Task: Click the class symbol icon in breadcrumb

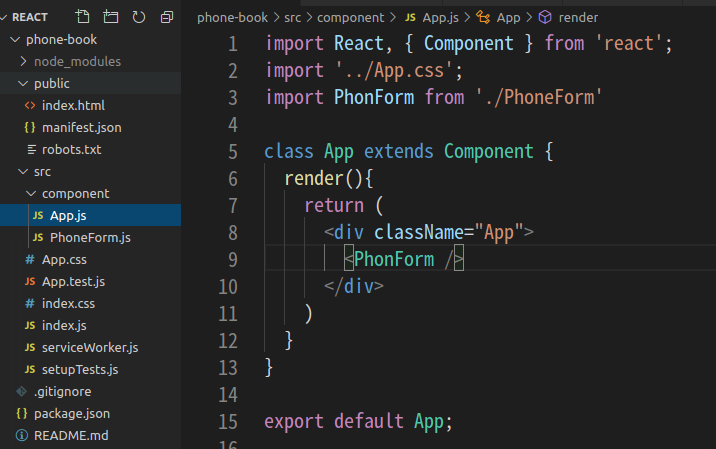Action: (483, 17)
